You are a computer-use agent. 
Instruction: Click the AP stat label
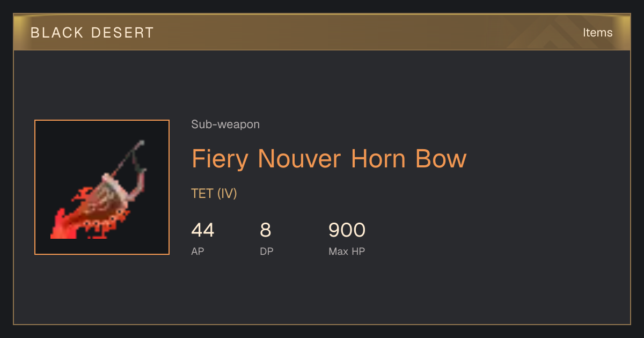pos(197,251)
